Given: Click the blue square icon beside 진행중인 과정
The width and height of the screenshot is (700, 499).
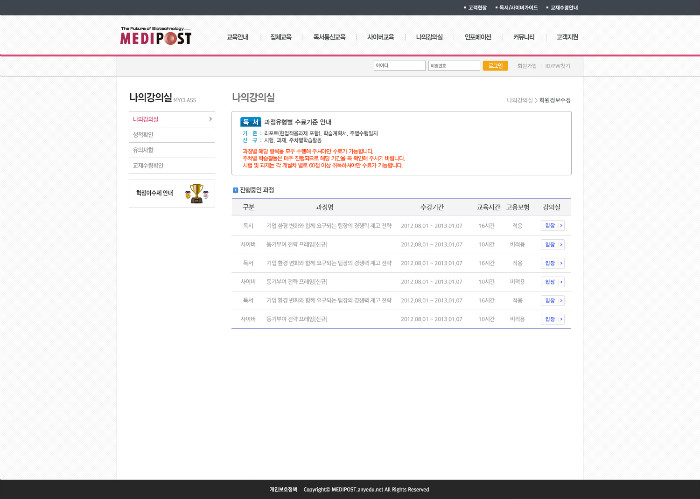Looking at the screenshot, I should coord(235,190).
